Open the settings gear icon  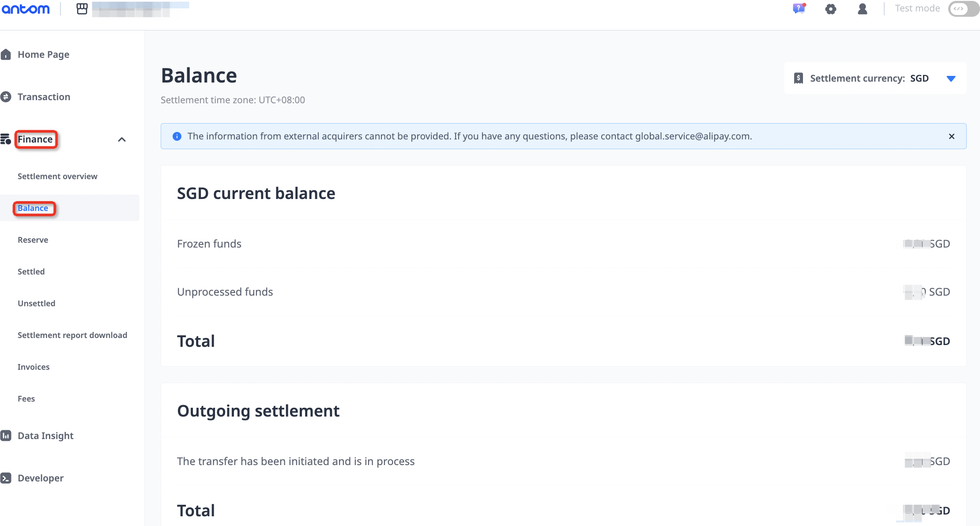point(830,9)
